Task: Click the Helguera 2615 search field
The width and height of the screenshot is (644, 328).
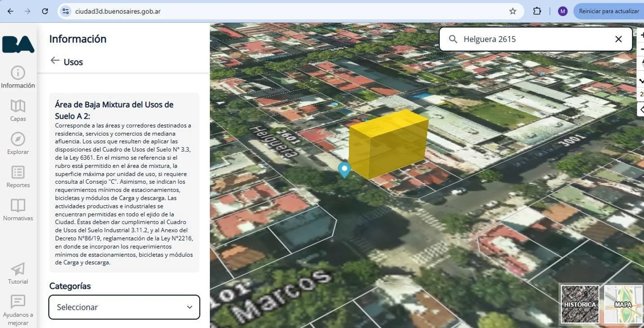Action: tap(535, 39)
